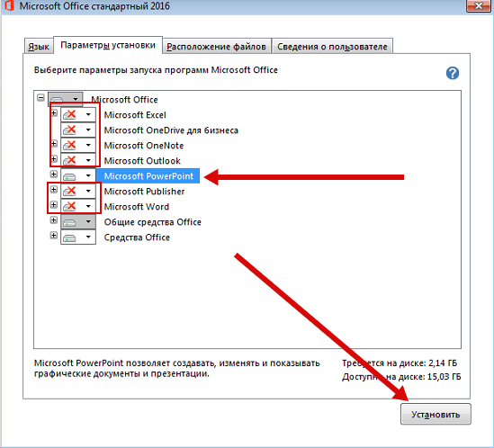This screenshot has width=494, height=448.
Task: Select Общие средства Office item
Action: click(x=152, y=222)
